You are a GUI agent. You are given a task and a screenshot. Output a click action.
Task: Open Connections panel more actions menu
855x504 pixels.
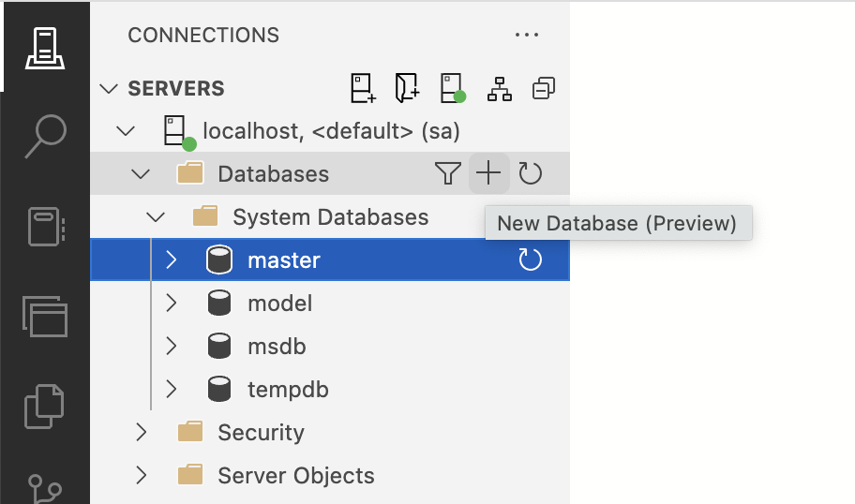coord(527,35)
